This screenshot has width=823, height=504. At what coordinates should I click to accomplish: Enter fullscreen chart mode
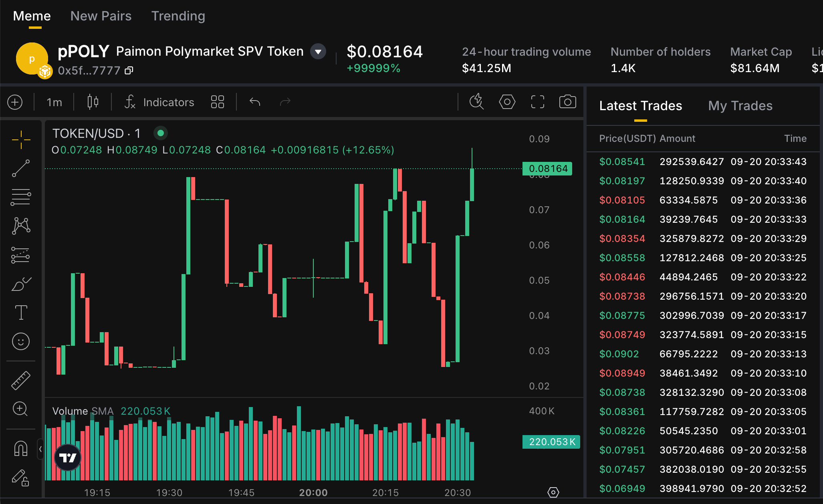pyautogui.click(x=538, y=102)
